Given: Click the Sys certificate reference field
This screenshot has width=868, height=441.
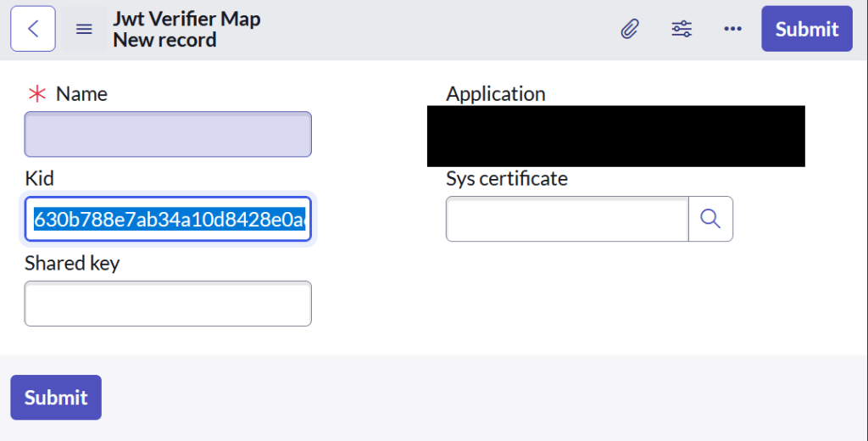Looking at the screenshot, I should (x=566, y=219).
